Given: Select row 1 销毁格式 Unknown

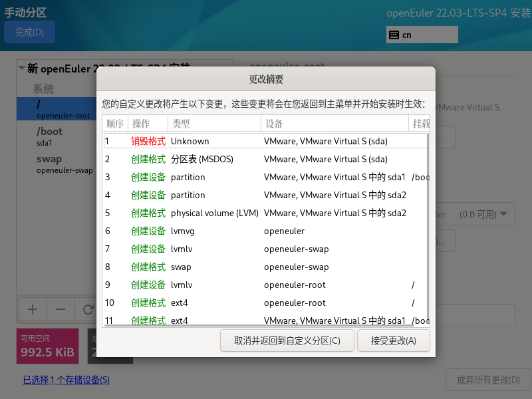Looking at the screenshot, I should point(265,141).
